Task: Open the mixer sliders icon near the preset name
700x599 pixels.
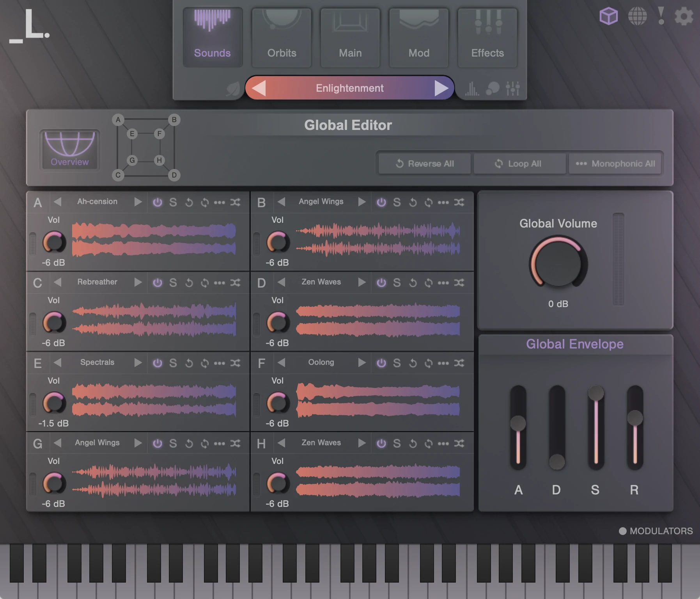Action: 512,89
